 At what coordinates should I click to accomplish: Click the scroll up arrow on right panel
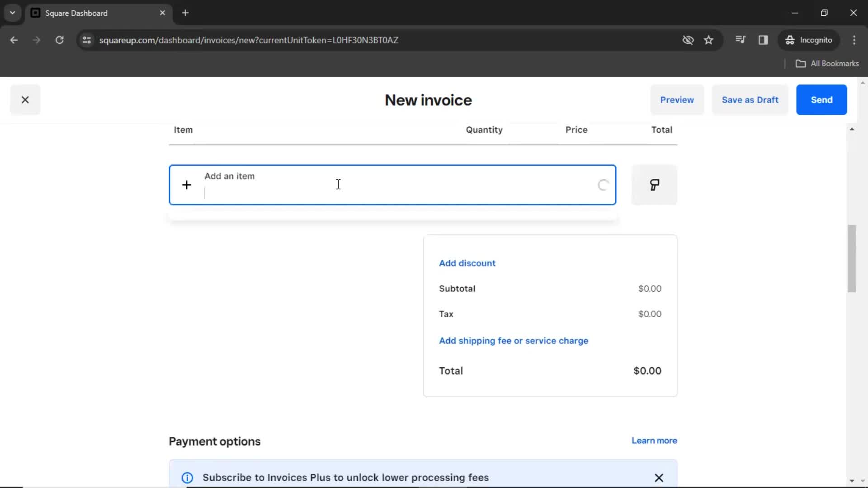852,129
